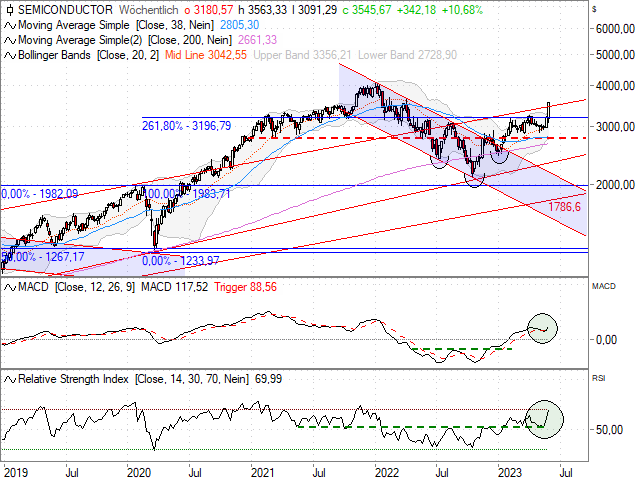Click the 0,00 MACD axis label

click(606, 340)
